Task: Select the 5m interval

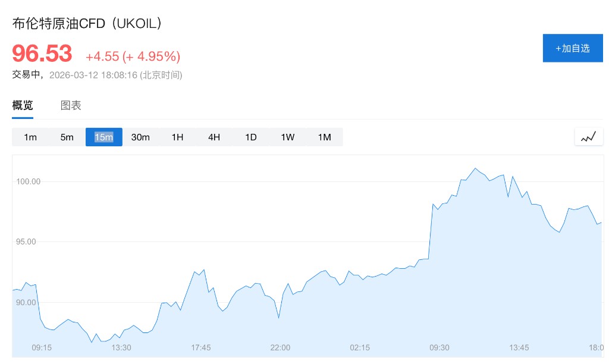Action: click(67, 137)
